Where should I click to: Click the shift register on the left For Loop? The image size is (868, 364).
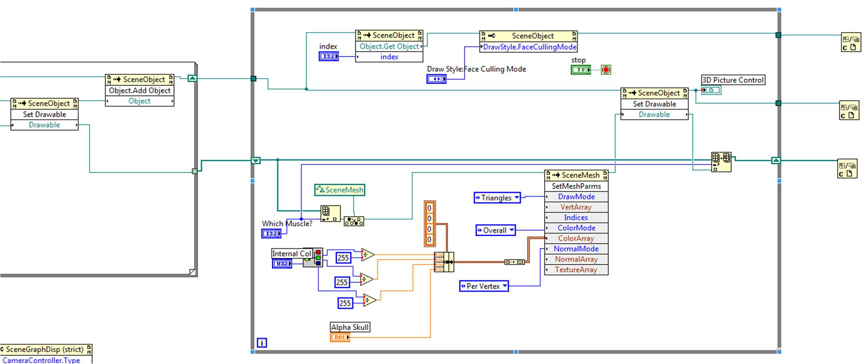[x=193, y=78]
